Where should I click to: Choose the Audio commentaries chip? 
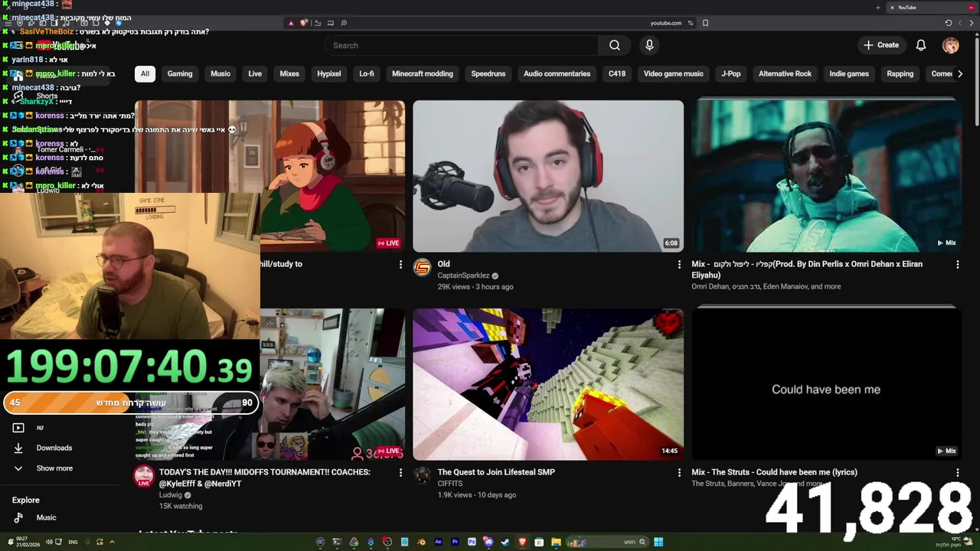point(557,73)
